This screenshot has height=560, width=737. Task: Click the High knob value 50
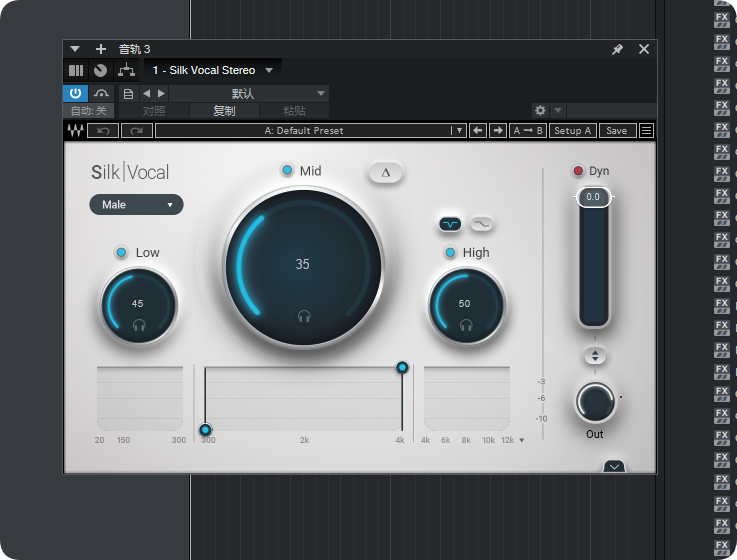tap(464, 303)
